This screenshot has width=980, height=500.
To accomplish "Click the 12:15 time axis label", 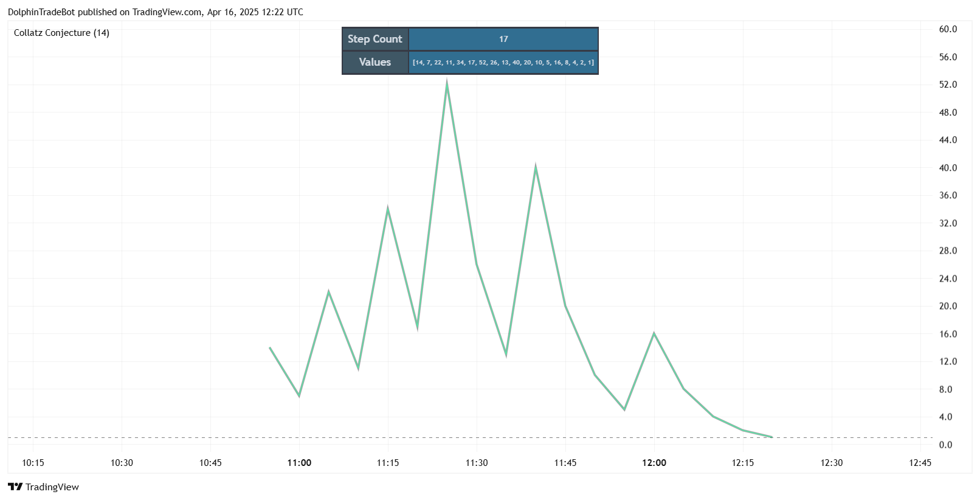I will click(743, 463).
